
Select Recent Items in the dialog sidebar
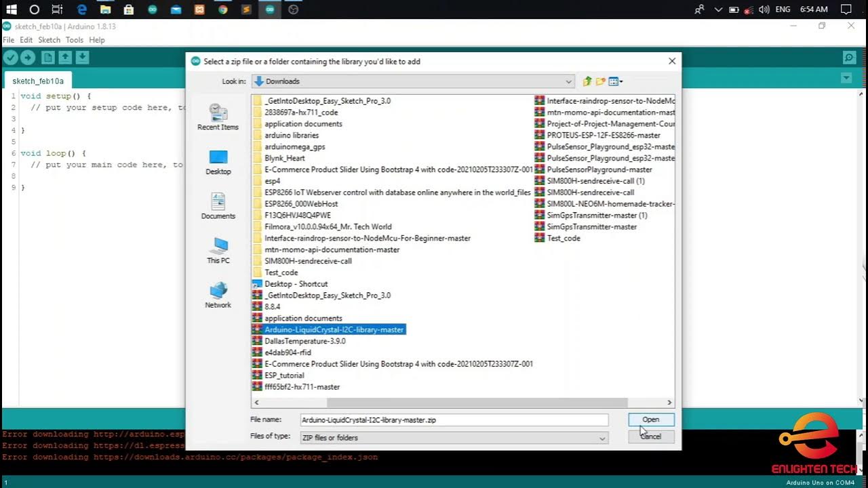218,117
